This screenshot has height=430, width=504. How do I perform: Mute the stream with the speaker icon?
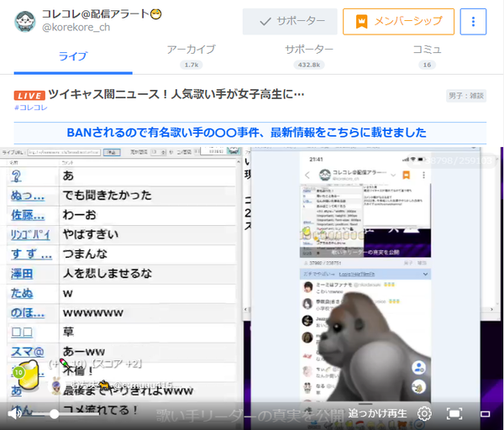[x=13, y=413]
